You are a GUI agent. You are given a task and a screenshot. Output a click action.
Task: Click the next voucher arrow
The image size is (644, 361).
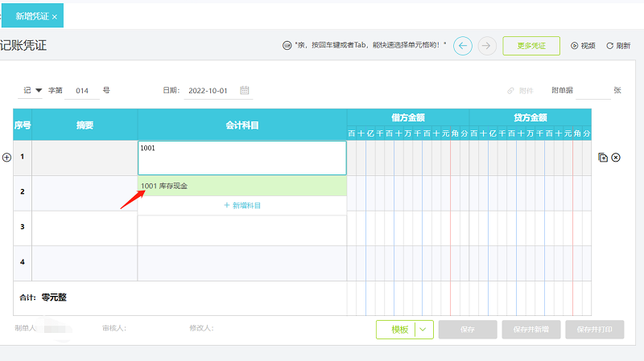pyautogui.click(x=486, y=46)
